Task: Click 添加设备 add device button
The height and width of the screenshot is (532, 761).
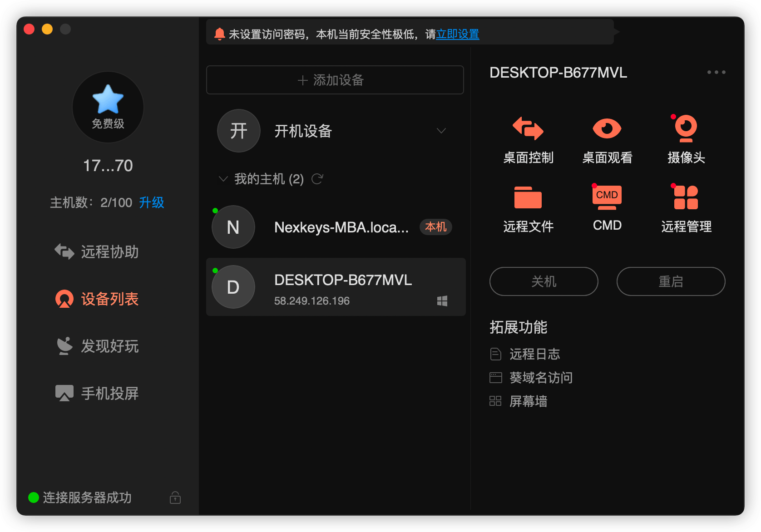Action: pos(335,80)
